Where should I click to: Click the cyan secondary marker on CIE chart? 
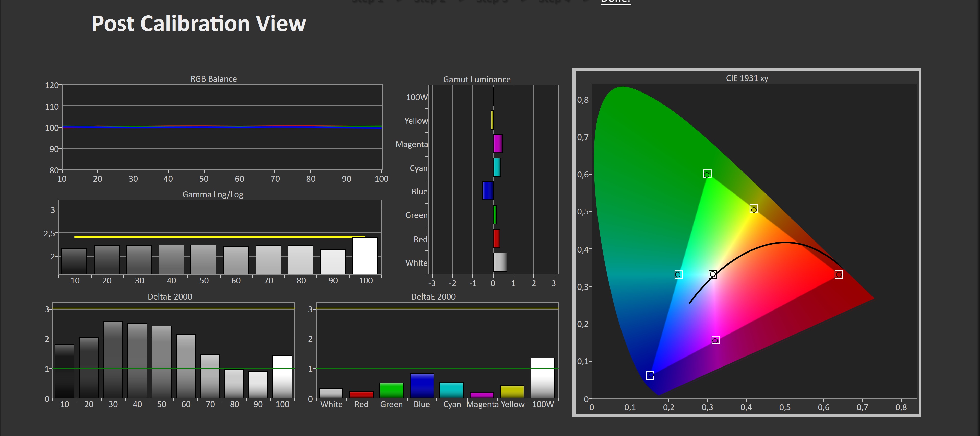(678, 274)
